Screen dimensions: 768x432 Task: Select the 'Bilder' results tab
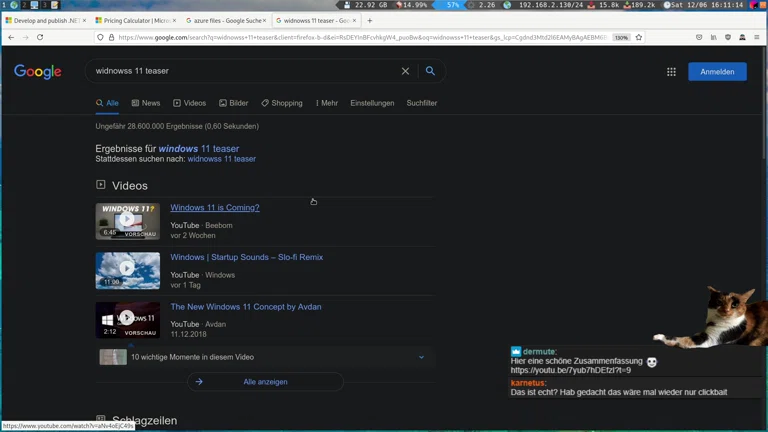click(234, 103)
